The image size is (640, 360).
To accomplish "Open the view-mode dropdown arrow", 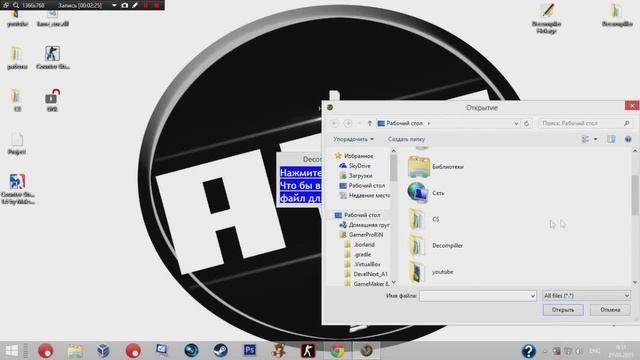I will pos(596,139).
